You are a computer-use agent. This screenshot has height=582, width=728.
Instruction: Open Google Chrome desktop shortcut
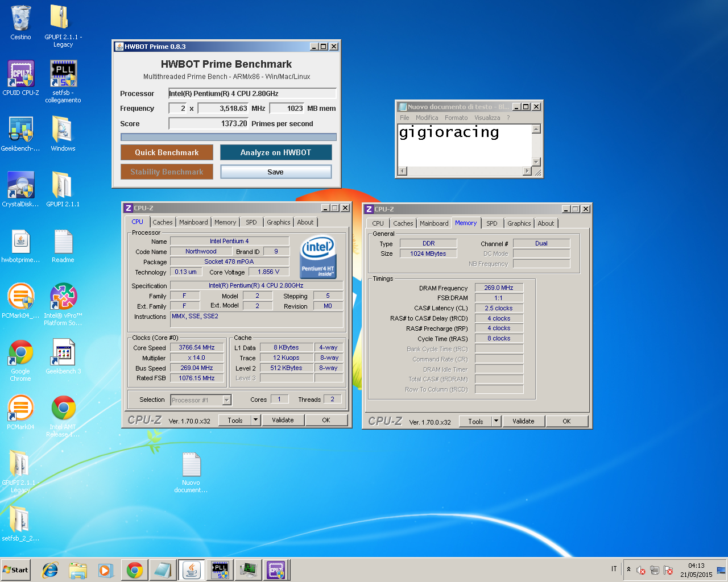(20, 360)
